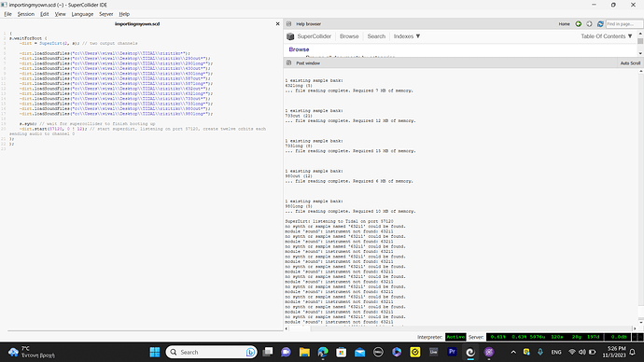Open the Server menu

(106, 14)
